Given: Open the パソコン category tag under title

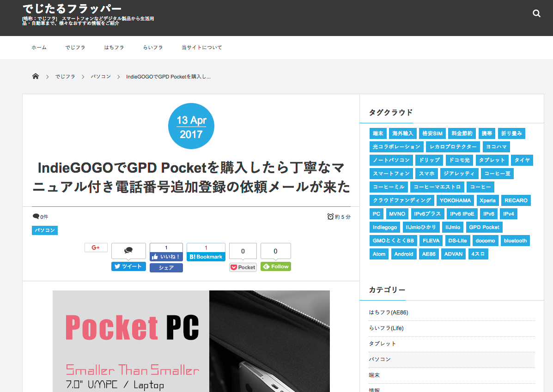Looking at the screenshot, I should click(x=45, y=230).
